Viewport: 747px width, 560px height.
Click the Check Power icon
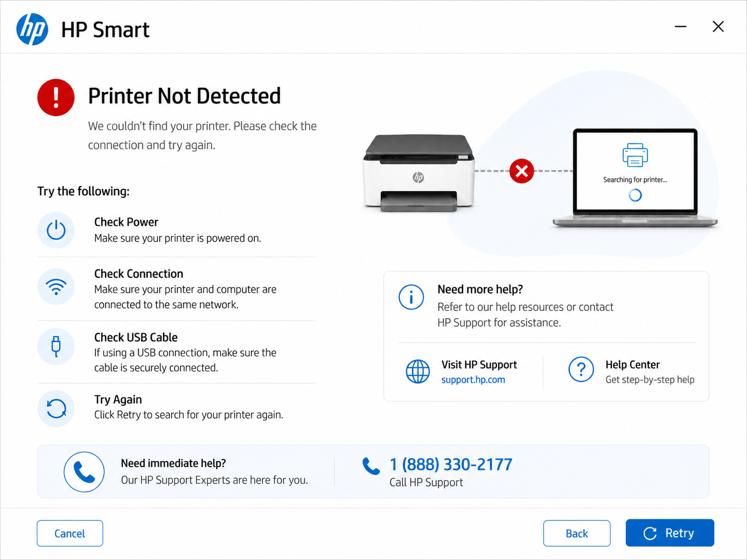pos(56,230)
